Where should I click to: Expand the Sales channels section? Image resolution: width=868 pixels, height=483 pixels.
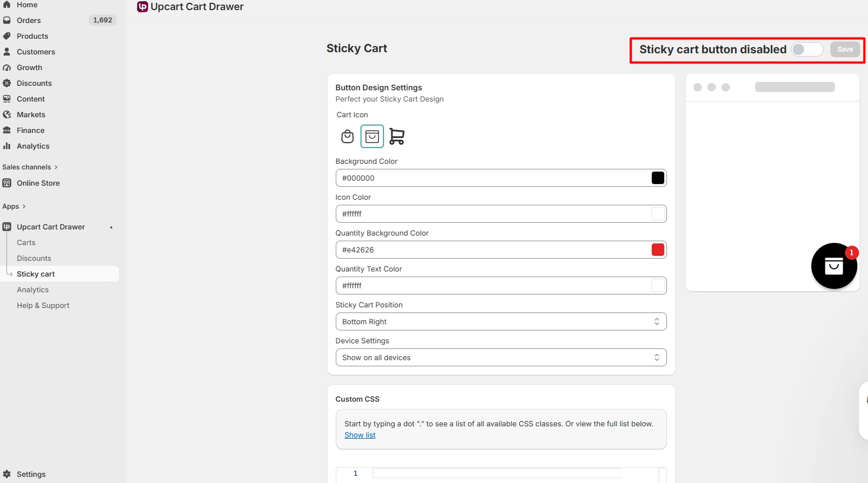[x=30, y=167]
